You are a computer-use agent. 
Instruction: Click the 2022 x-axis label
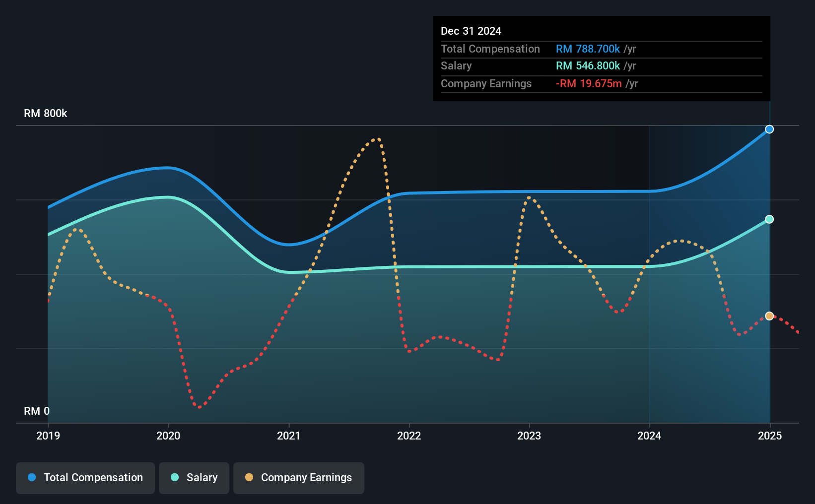click(x=409, y=436)
